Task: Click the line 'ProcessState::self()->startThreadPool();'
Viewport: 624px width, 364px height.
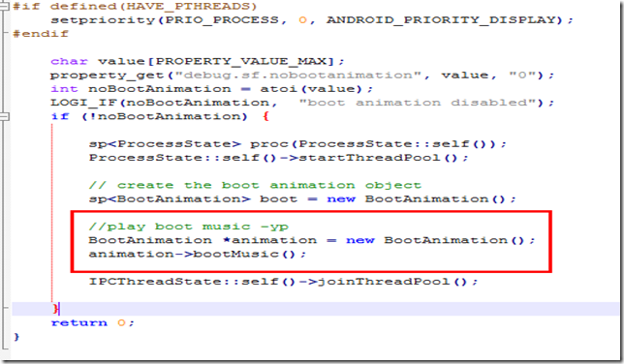Action: (x=279, y=158)
